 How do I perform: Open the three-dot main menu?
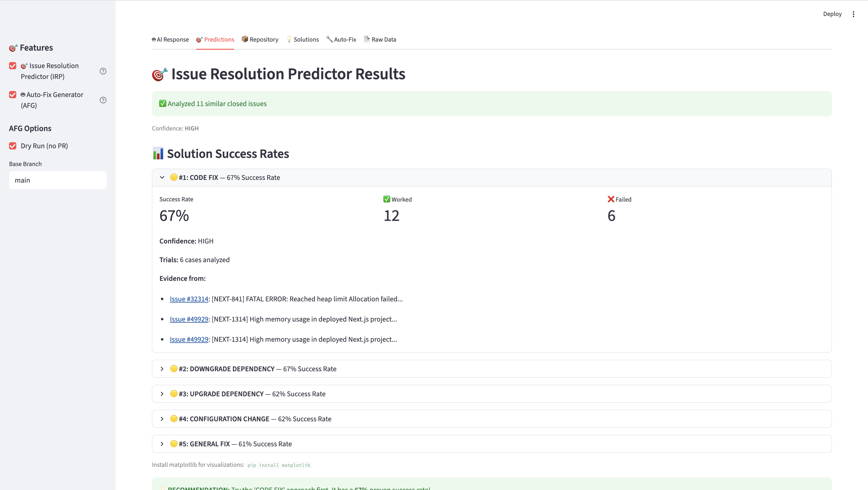(853, 14)
